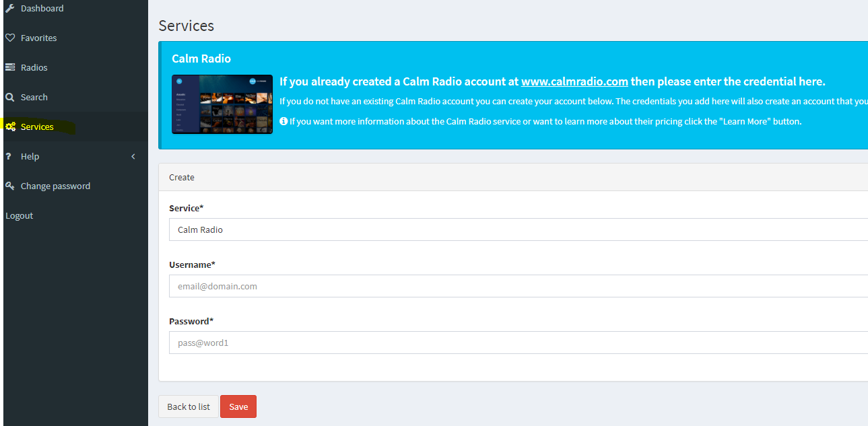The width and height of the screenshot is (868, 426).
Task: Click the Radios list icon
Action: (9, 67)
